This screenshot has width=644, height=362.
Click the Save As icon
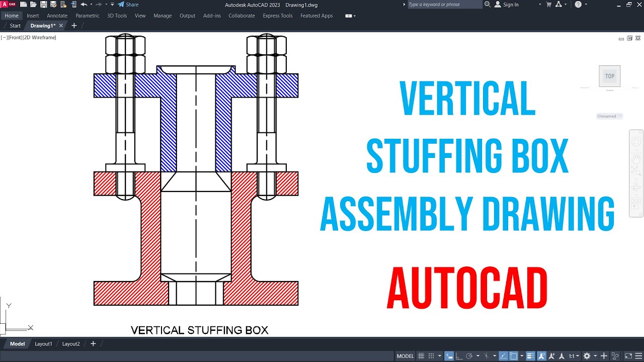53,4
